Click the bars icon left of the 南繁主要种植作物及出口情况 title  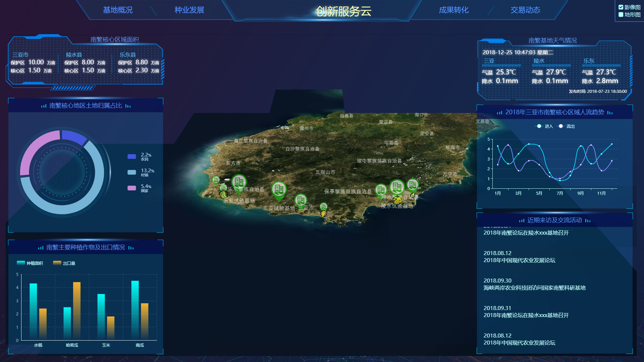pyautogui.click(x=41, y=248)
